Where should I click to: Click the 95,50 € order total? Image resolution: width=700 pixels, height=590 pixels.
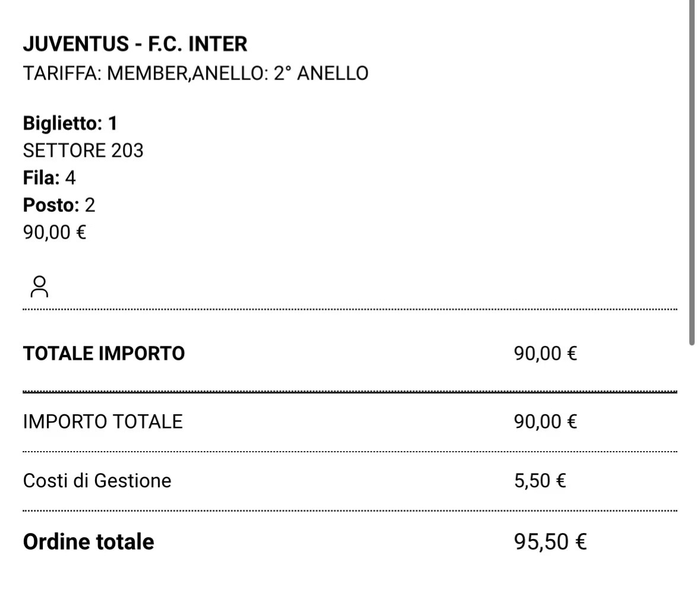[x=550, y=542]
